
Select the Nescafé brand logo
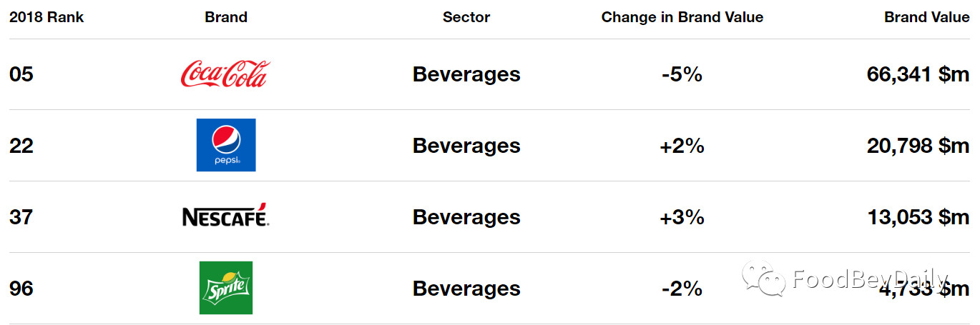point(226,215)
